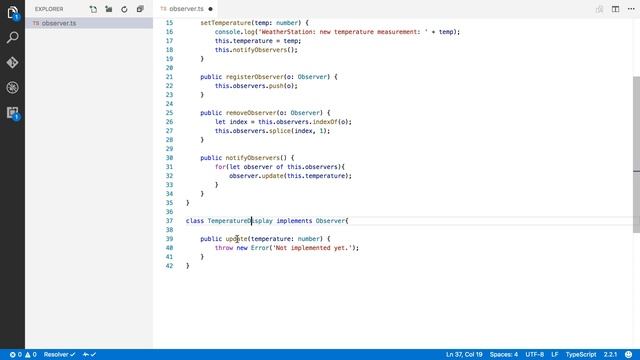Open the Source Control (Git) view
The height and width of the screenshot is (360, 640).
[x=12, y=62]
